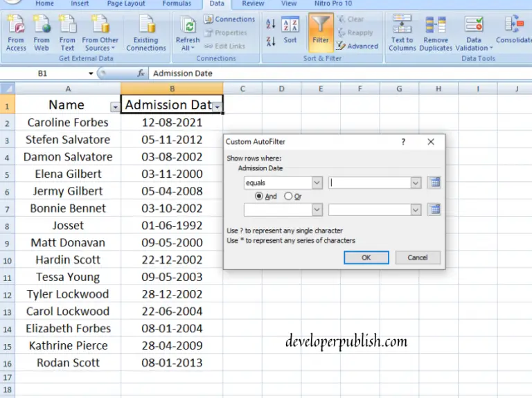The image size is (532, 398).
Task: Confirm filter with OK button
Action: [x=366, y=257]
